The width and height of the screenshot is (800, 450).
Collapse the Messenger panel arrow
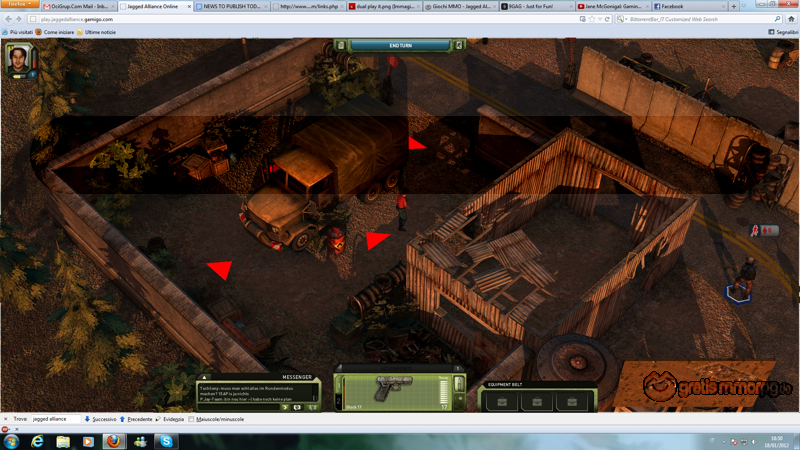[206, 377]
